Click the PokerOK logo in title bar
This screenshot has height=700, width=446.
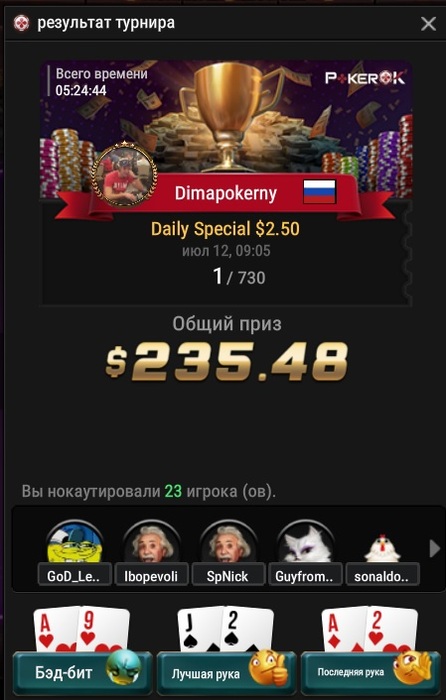point(21,23)
